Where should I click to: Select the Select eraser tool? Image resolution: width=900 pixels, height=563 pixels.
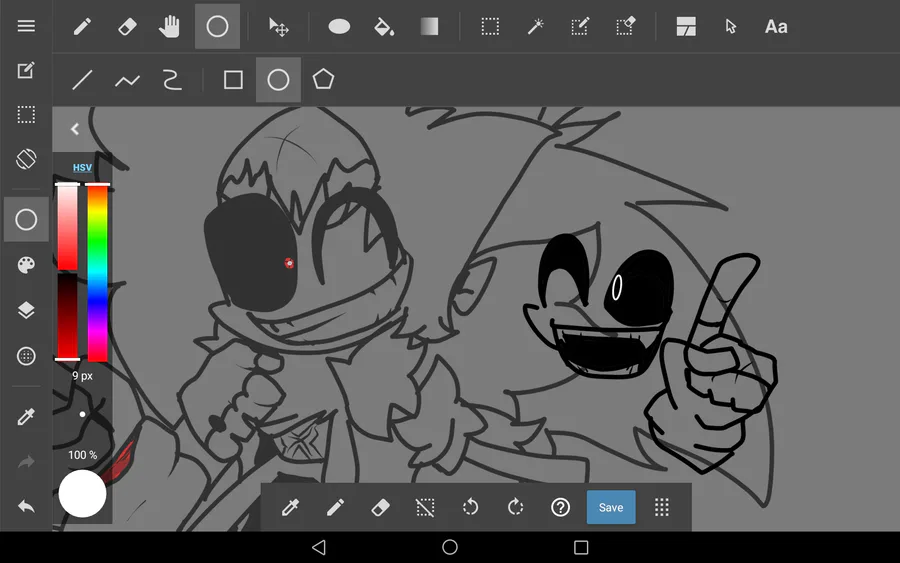tap(625, 26)
